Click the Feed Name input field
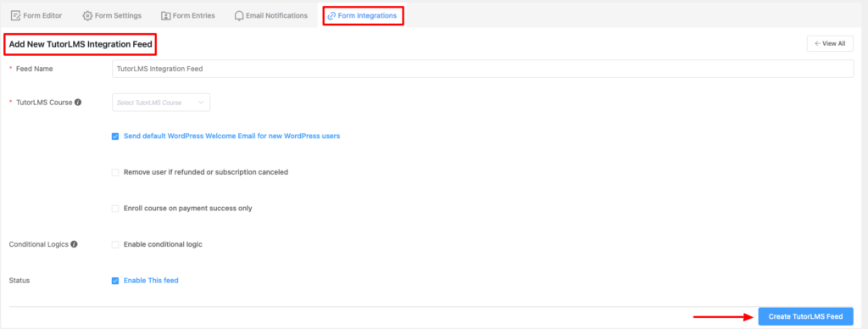This screenshot has width=868, height=329. tap(482, 69)
